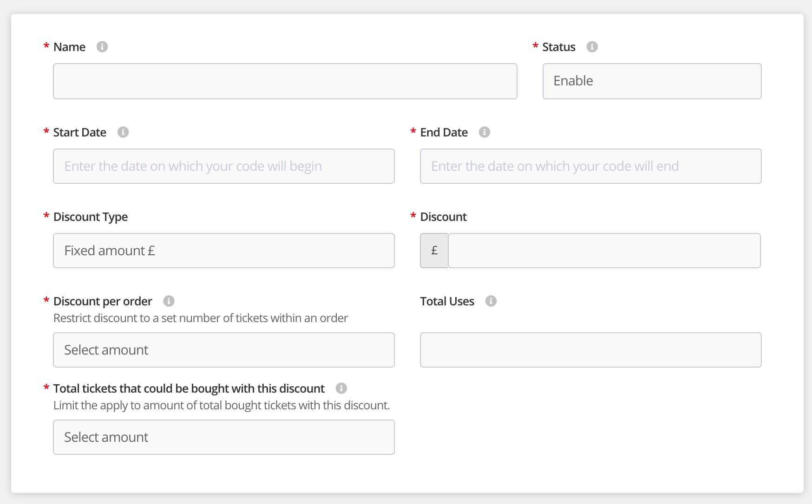Click the £ currency prefix box

(x=434, y=251)
